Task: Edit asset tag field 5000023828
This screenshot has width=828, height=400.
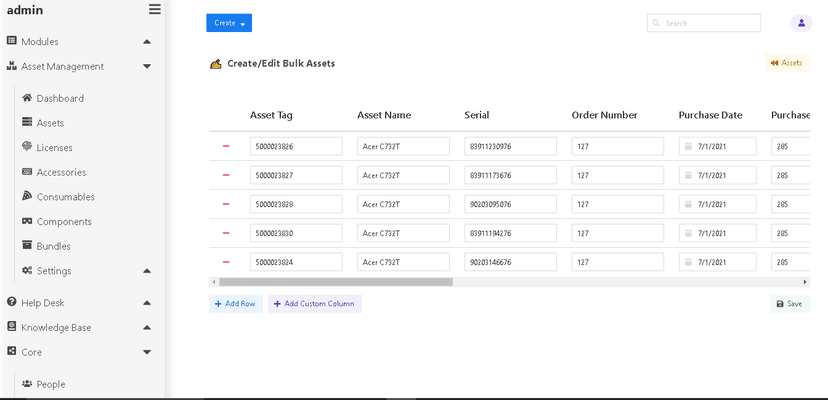Action: point(296,204)
